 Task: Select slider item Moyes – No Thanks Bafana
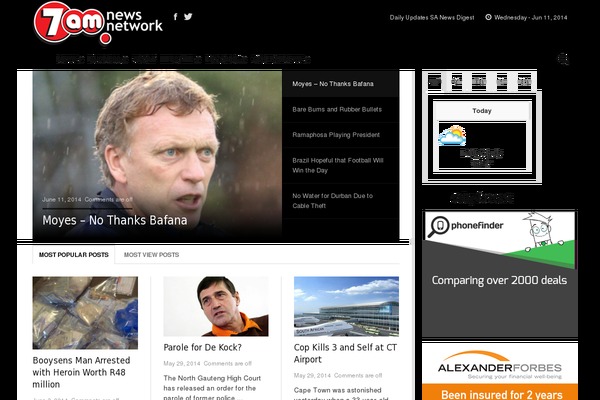(x=340, y=84)
